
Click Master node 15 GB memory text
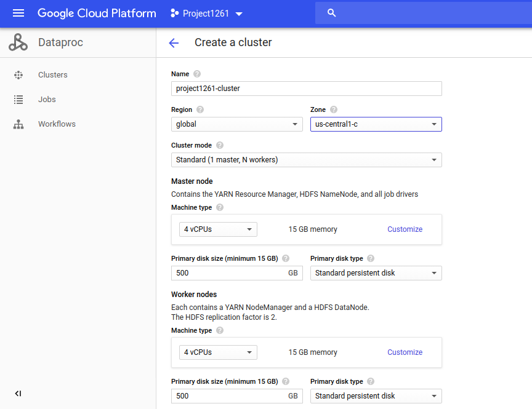[313, 229]
